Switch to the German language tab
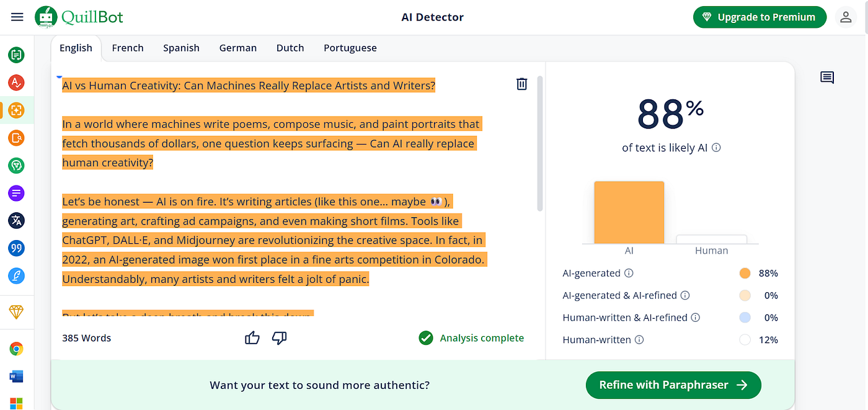This screenshot has height=410, width=868. point(238,48)
